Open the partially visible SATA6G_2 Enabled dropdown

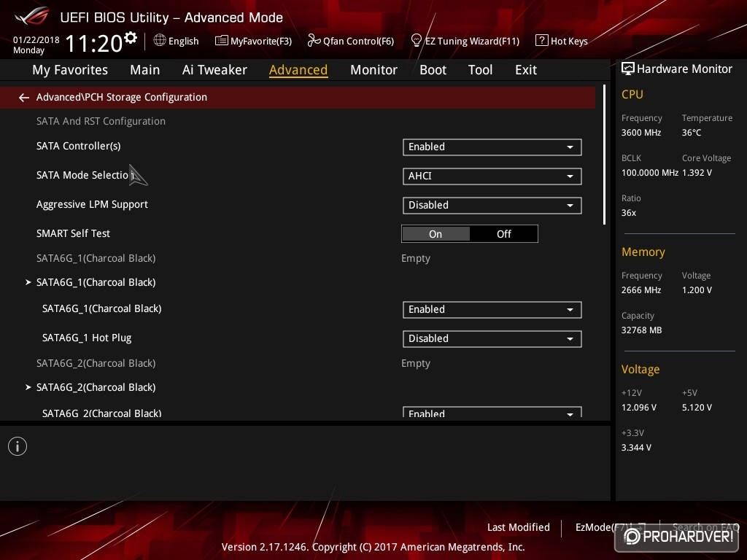click(x=492, y=413)
